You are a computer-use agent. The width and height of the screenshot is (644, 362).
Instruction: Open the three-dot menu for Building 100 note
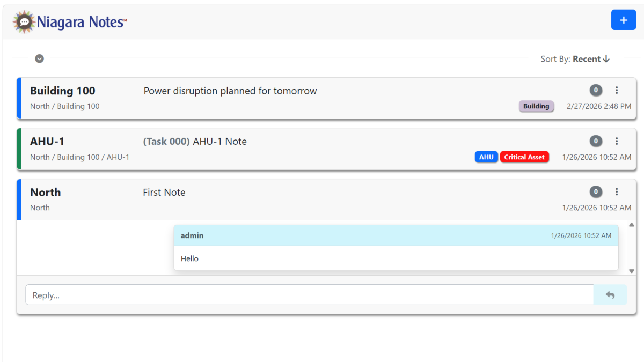617,91
